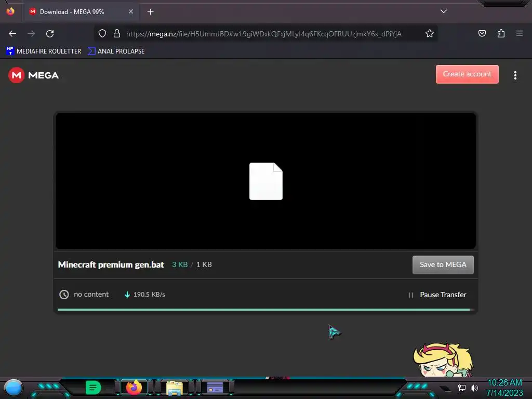Open the purple window app on the taskbar
This screenshot has width=532, height=399.
click(x=215, y=388)
